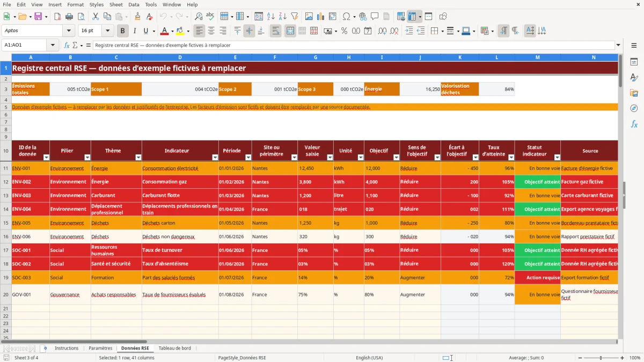This screenshot has width=644, height=362.
Task: Toggle Freeze Rows and Columns
Action: tap(412, 17)
